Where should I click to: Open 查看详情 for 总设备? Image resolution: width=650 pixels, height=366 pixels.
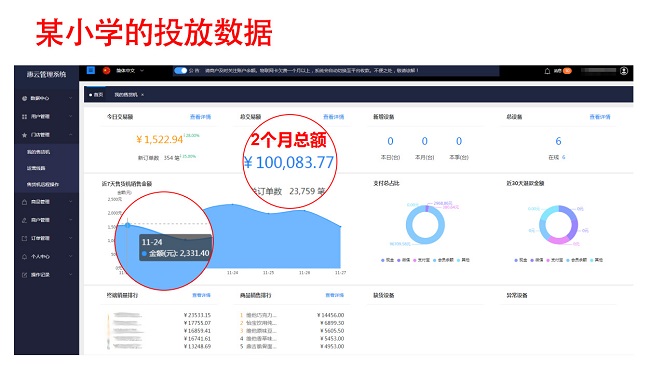pos(600,117)
